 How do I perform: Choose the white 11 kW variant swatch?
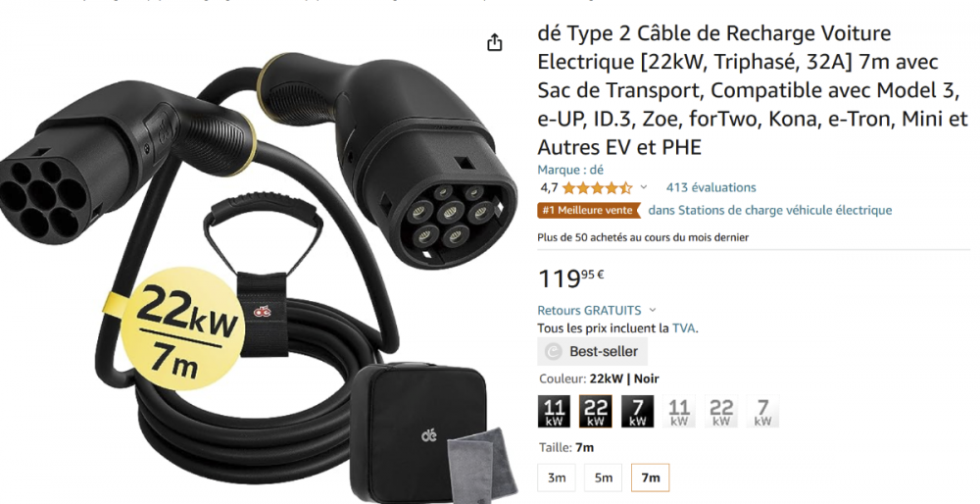click(x=679, y=412)
